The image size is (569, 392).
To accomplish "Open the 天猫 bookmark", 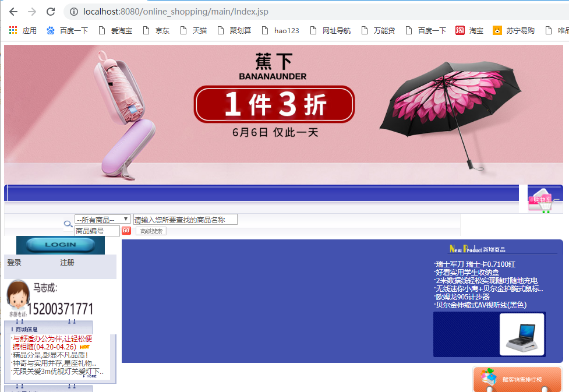I will coord(193,30).
